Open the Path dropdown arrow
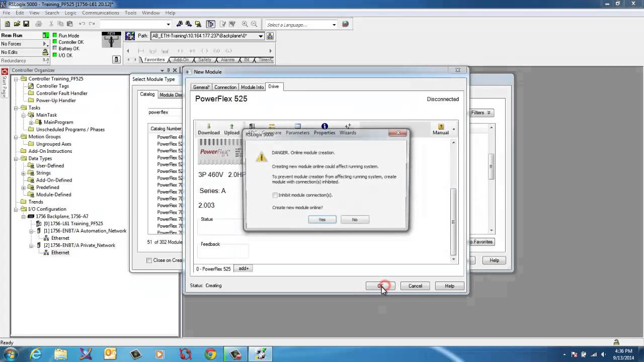The height and width of the screenshot is (362, 644). pos(261,36)
